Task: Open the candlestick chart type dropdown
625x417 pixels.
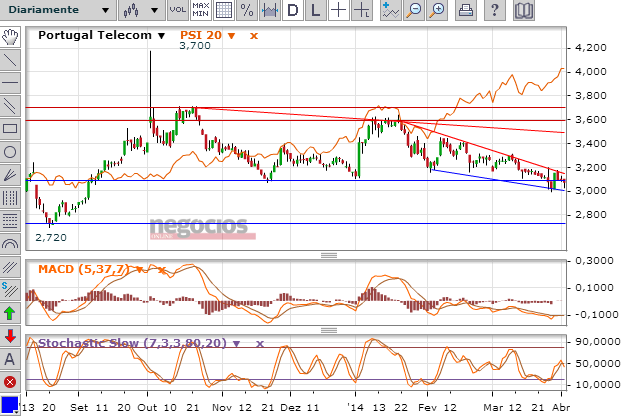Action: (x=142, y=10)
